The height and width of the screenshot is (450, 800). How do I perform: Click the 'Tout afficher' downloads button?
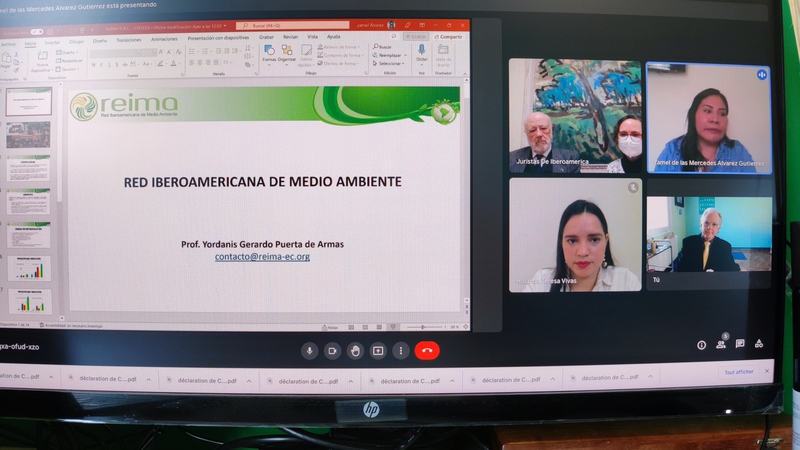(739, 372)
